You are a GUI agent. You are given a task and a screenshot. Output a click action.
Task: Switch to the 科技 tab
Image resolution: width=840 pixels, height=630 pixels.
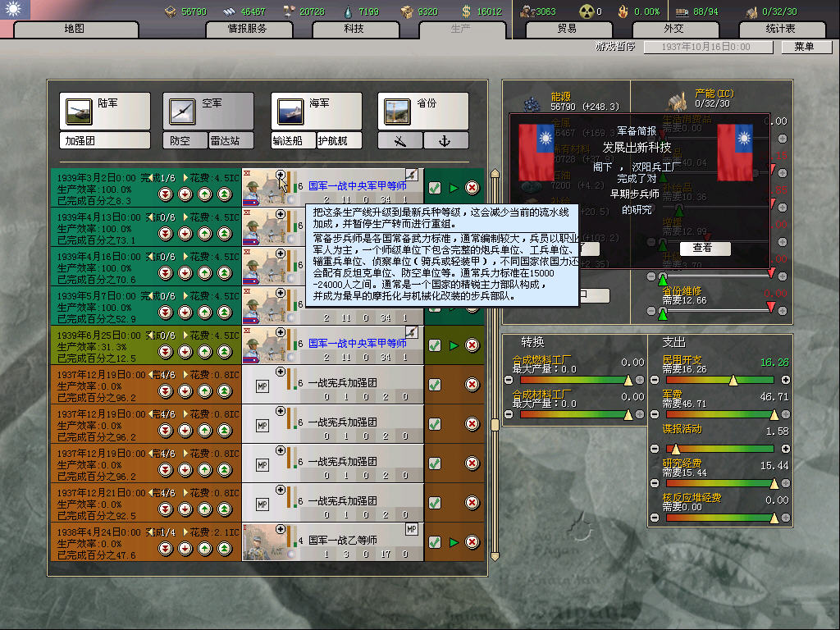tap(355, 29)
